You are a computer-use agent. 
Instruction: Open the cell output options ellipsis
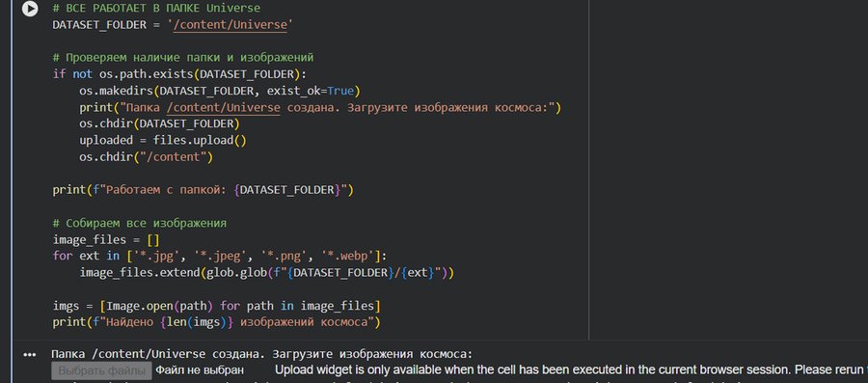click(x=30, y=355)
